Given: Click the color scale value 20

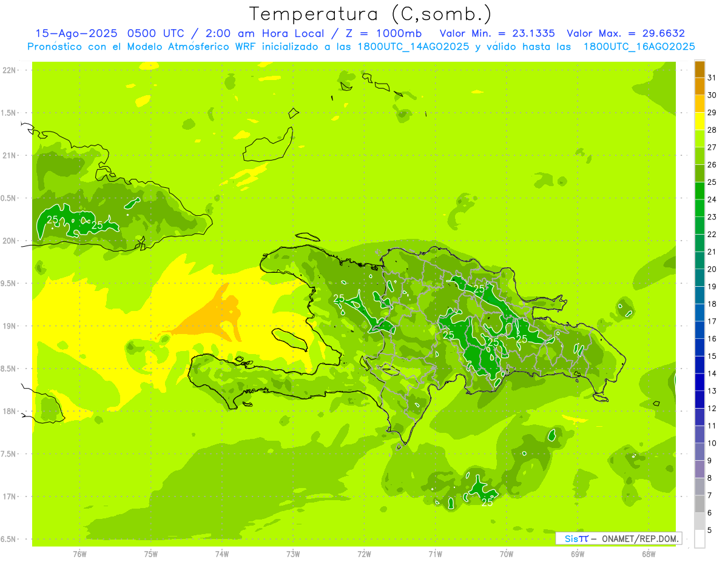Looking at the screenshot, I should [x=712, y=269].
